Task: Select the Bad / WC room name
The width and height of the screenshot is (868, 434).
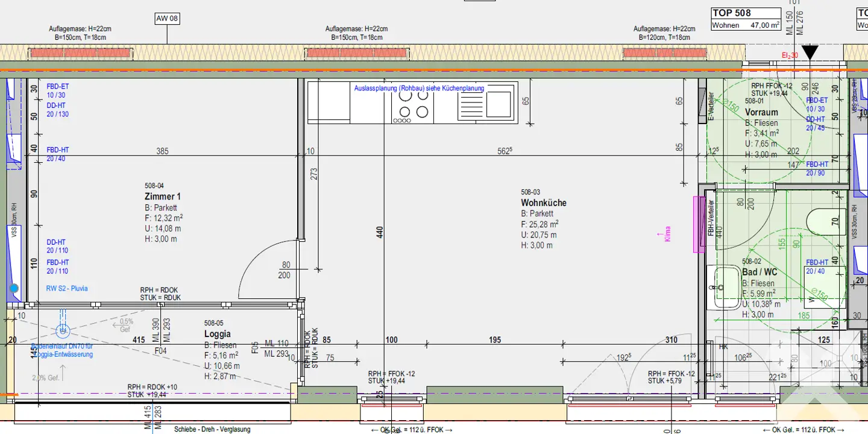Action: coord(759,272)
